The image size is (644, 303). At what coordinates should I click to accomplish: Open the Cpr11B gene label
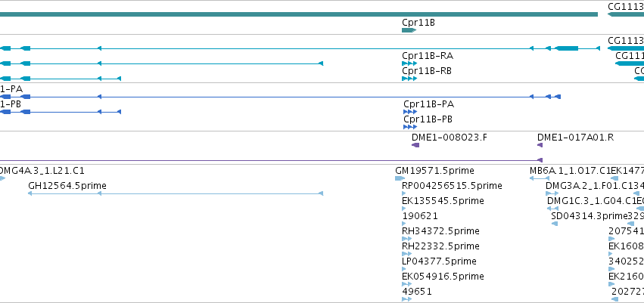[x=418, y=23]
